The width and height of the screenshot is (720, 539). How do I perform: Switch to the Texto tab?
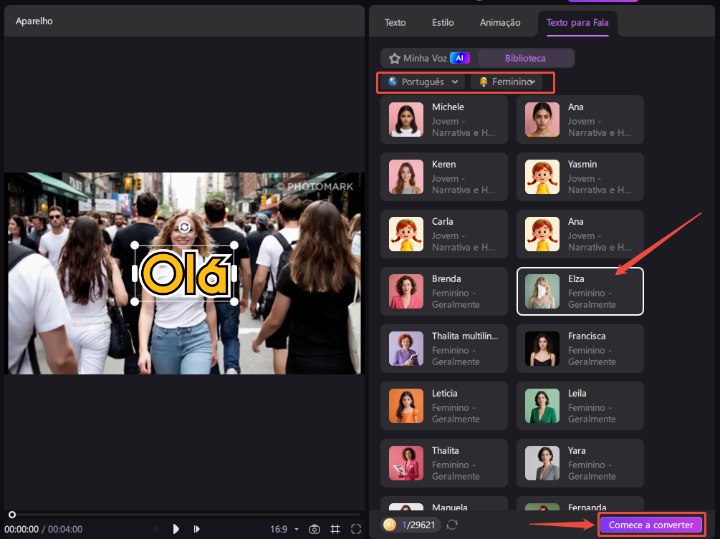(395, 22)
